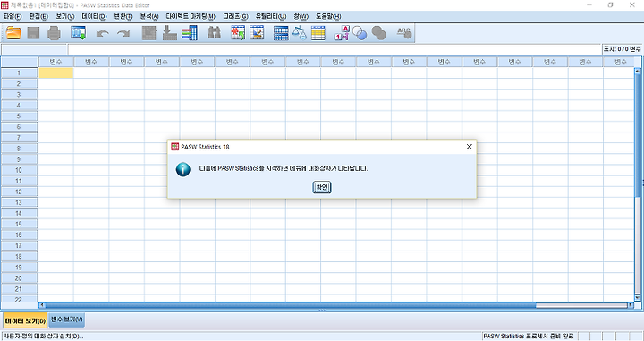Select row header 15
The image size is (644, 341).
pyautogui.click(x=19, y=225)
